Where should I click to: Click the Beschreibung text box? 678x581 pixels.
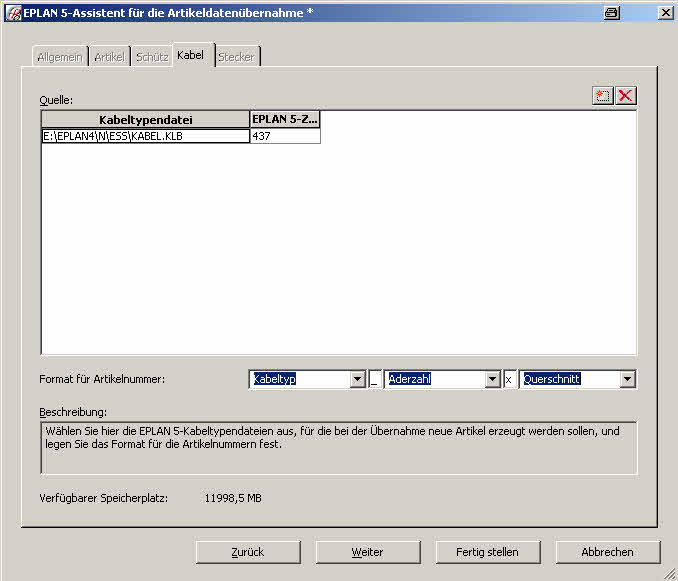[339, 448]
